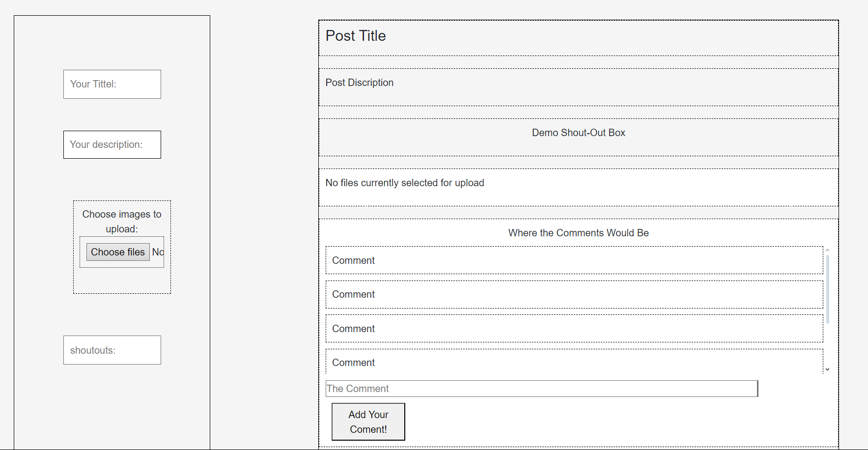This screenshot has width=868, height=450.
Task: Click the comments scrollbar down arrow
Action: point(828,369)
